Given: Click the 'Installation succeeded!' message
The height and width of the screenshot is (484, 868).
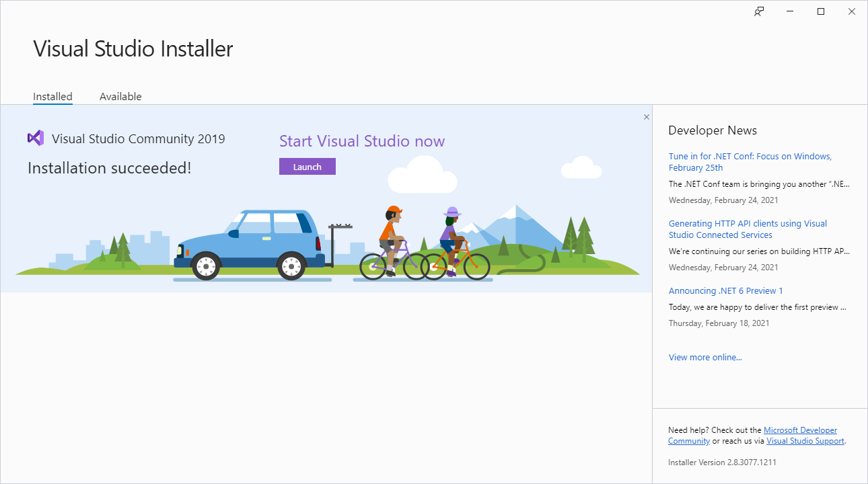Looking at the screenshot, I should coord(110,168).
